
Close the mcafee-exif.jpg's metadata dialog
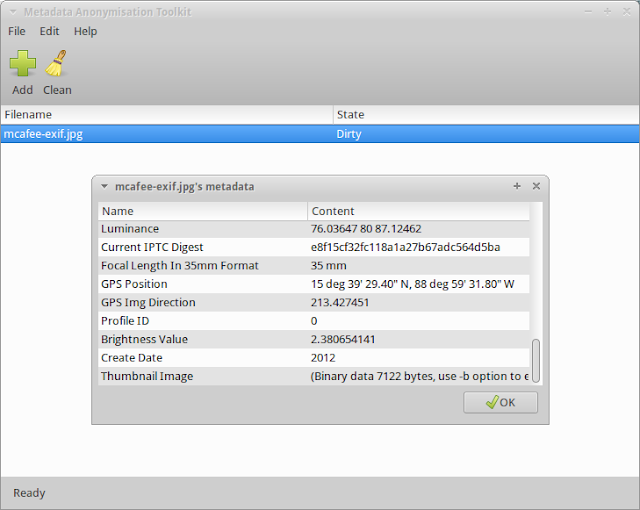536,186
